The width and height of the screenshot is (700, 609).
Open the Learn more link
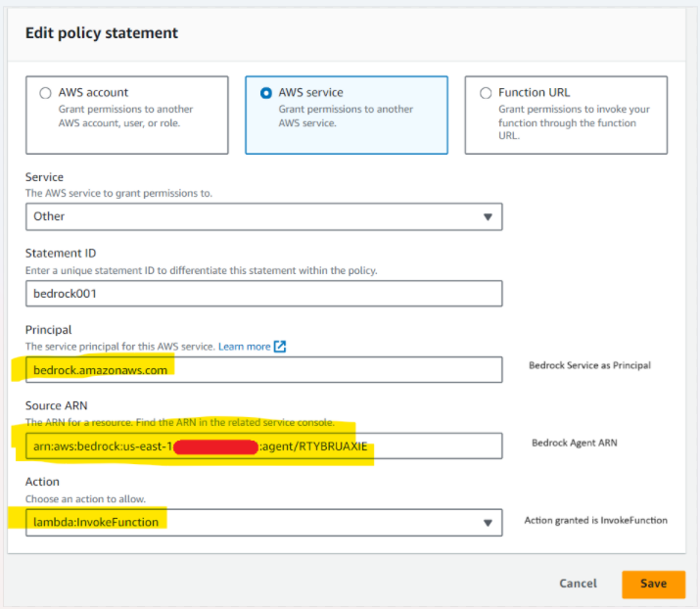coord(244,347)
